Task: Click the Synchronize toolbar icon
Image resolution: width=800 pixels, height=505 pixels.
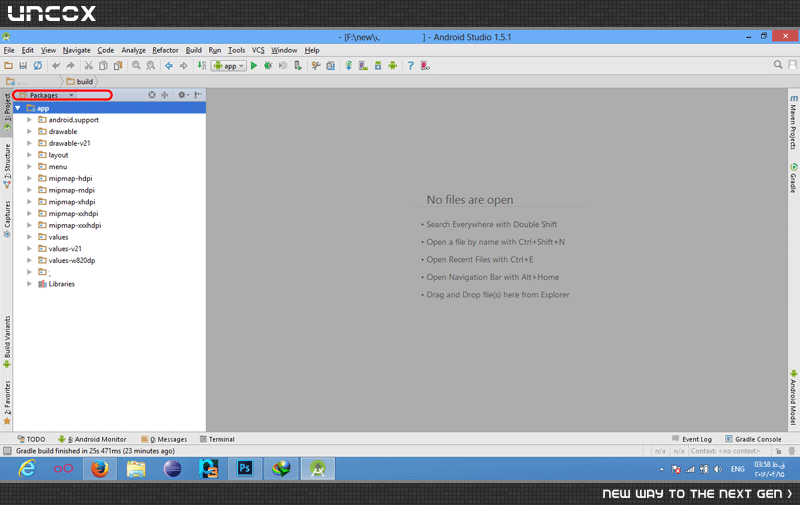Action: (38, 65)
